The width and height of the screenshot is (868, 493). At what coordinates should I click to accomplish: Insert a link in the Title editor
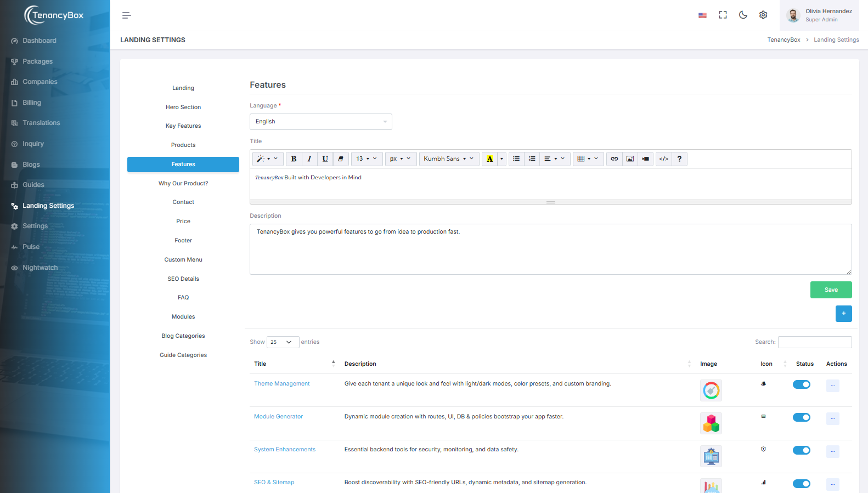(x=615, y=159)
